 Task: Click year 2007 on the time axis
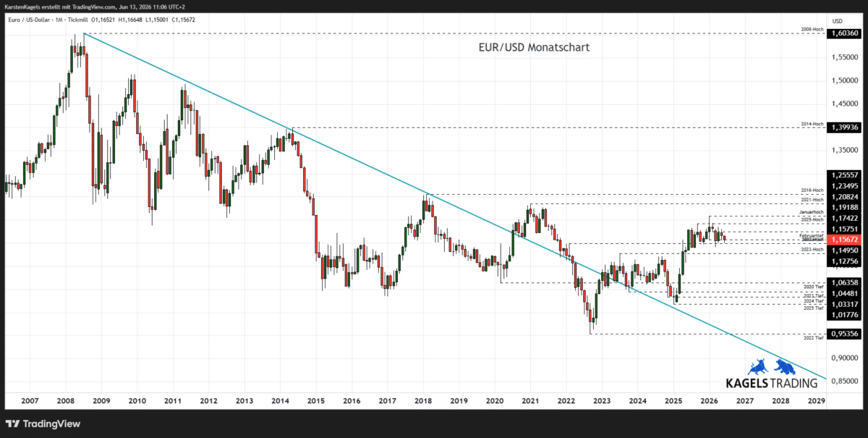click(30, 400)
